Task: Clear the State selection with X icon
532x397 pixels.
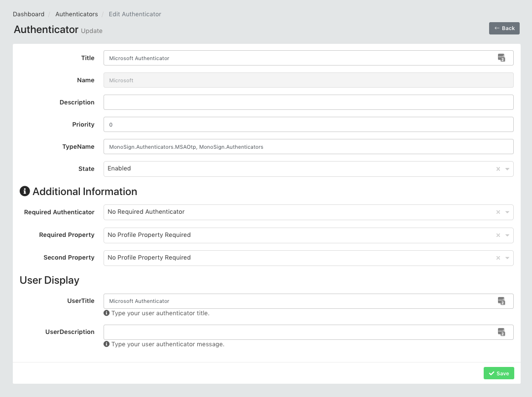Action: [x=498, y=169]
